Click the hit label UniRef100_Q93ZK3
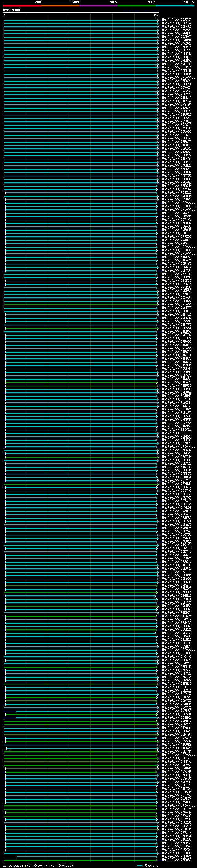Screen dimensions: 197x868 point(177,20)
